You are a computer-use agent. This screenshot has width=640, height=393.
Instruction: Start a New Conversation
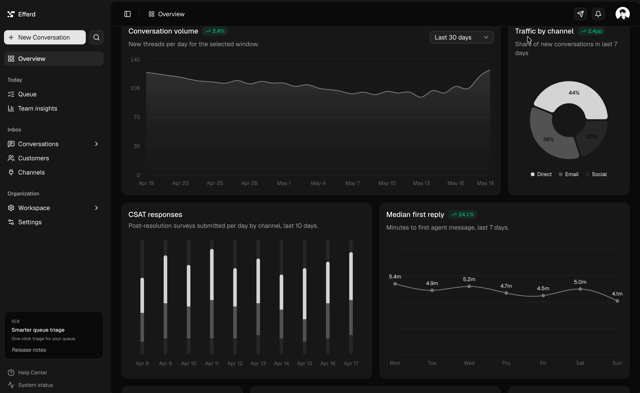[x=45, y=37]
